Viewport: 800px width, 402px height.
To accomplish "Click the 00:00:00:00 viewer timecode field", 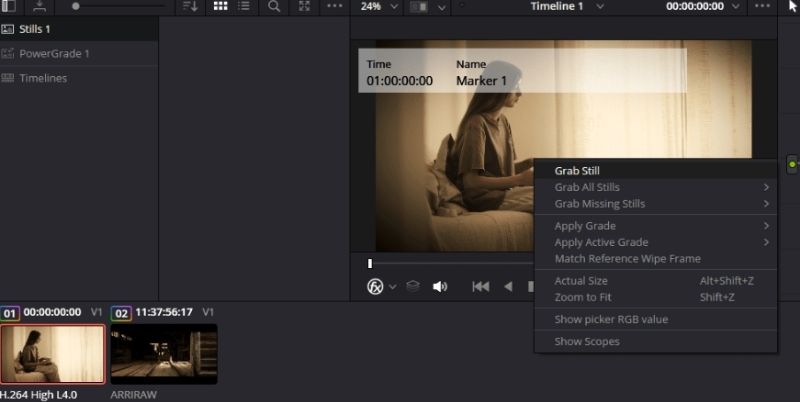I will pyautogui.click(x=695, y=6).
